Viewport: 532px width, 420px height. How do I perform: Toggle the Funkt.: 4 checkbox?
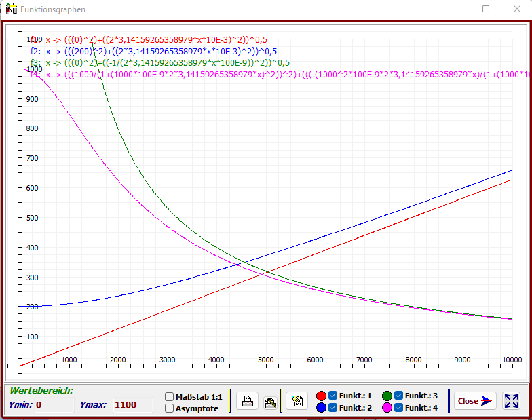398,408
